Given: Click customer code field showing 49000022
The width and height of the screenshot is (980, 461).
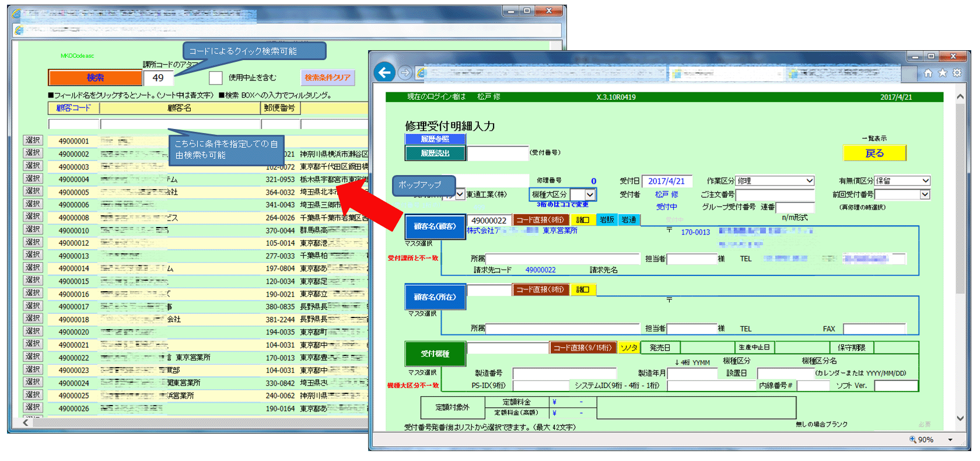Looking at the screenshot, I should (x=489, y=220).
